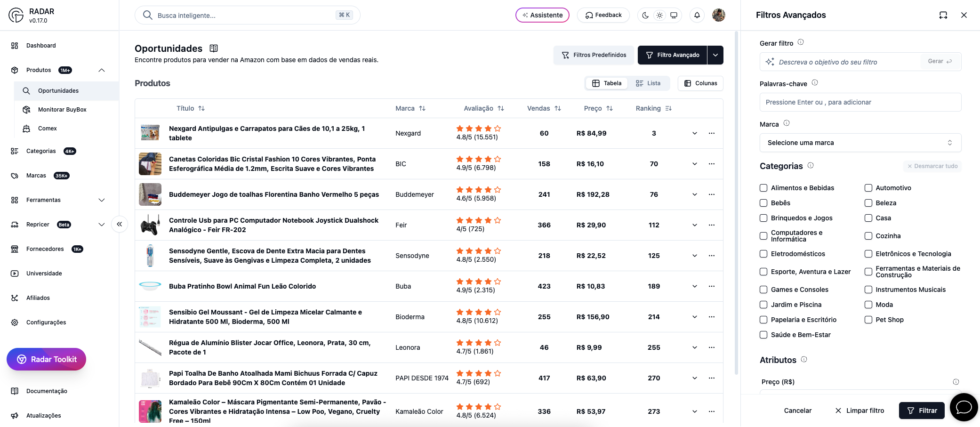980x427 pixels.
Task: Enable the Alimentos e Bebidas checkbox
Action: (763, 188)
